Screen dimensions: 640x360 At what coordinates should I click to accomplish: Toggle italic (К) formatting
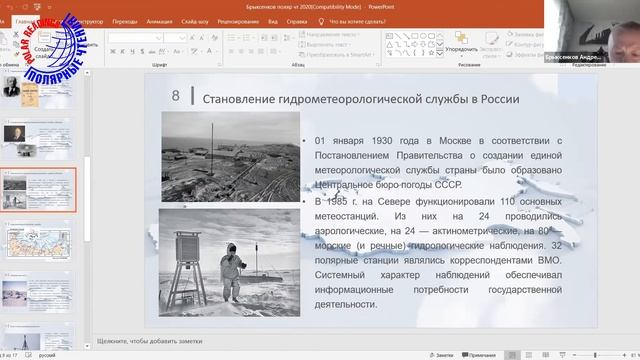[x=122, y=51]
